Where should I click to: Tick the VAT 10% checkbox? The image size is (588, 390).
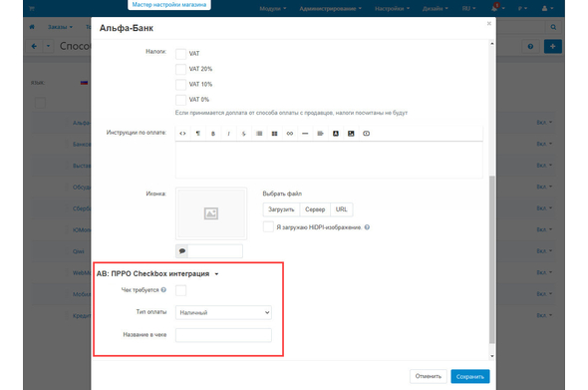tap(180, 85)
